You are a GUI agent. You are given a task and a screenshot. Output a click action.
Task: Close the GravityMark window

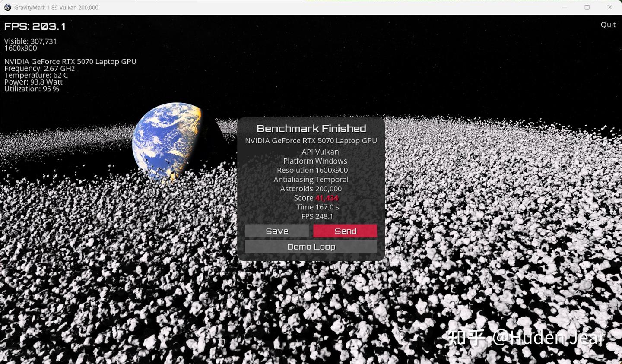[610, 7]
